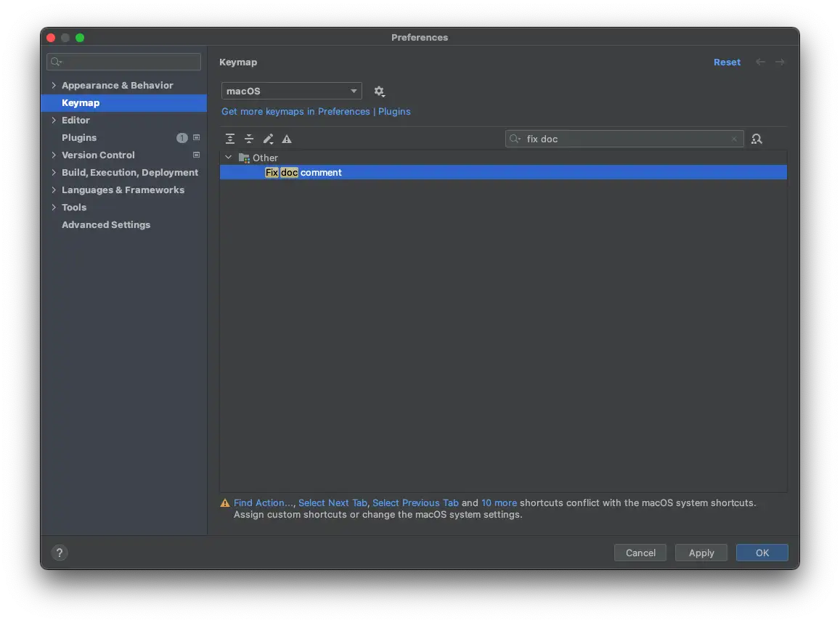Click the settings search box in sidebar

pyautogui.click(x=123, y=62)
